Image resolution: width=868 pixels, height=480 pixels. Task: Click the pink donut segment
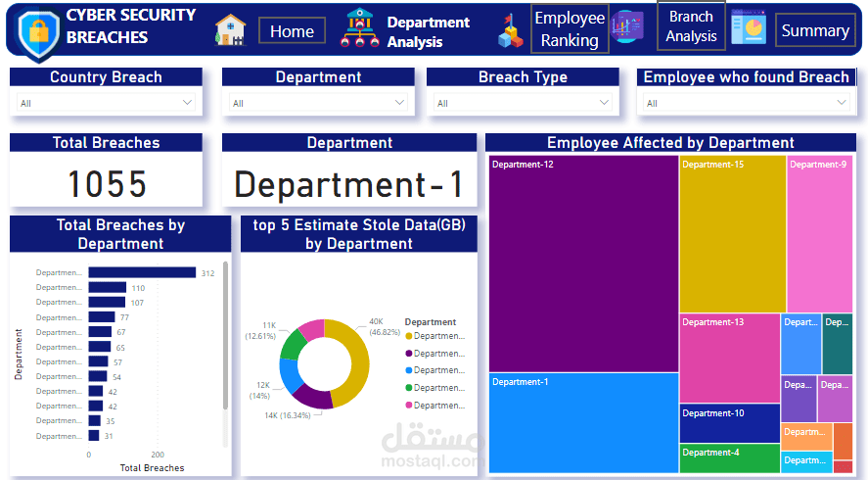point(311,329)
